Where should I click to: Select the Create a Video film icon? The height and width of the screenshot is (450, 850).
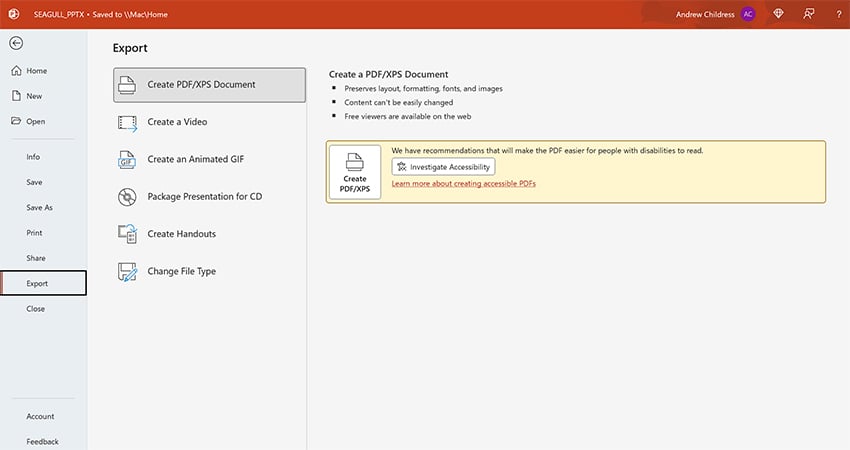pyautogui.click(x=127, y=122)
